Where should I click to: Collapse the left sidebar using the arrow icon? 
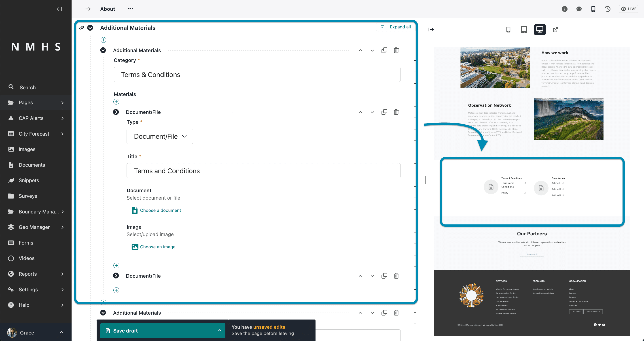(x=59, y=9)
